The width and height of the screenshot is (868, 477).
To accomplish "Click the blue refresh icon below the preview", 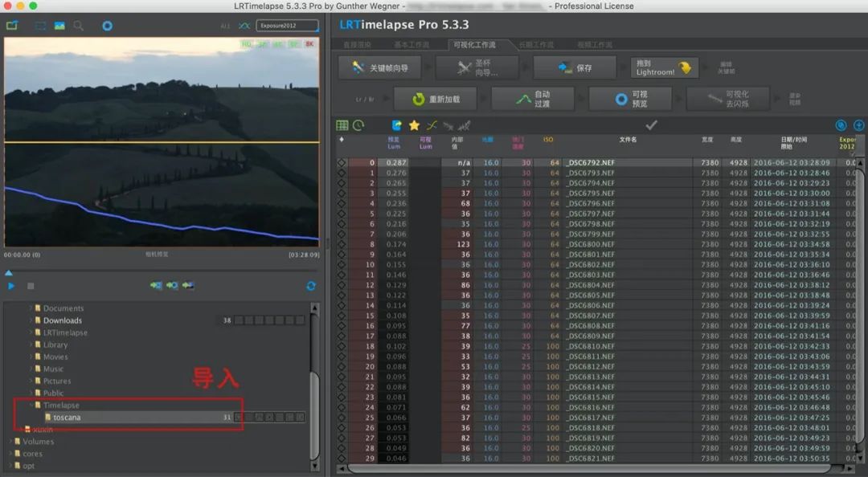I will pyautogui.click(x=311, y=286).
